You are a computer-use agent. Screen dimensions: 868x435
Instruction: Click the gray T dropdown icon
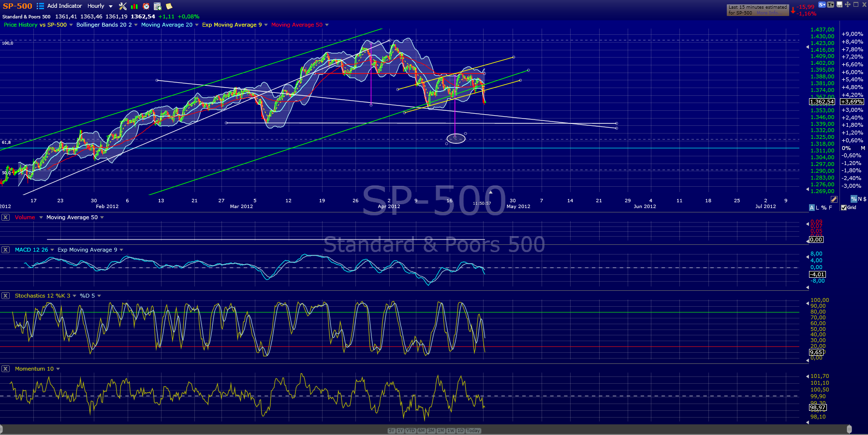tap(831, 4)
